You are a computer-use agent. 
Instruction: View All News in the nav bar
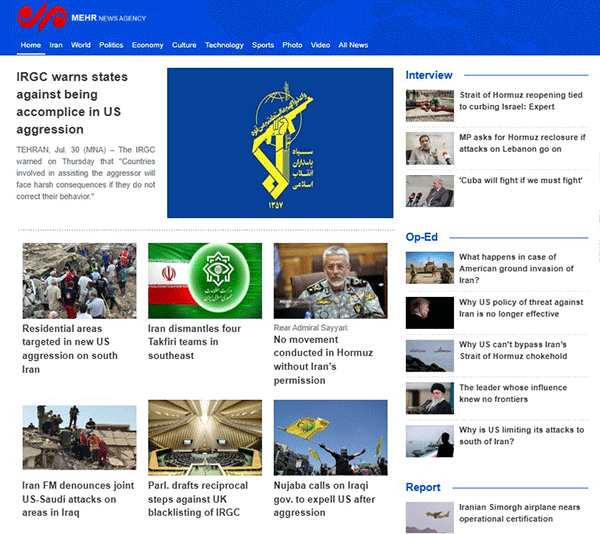[353, 45]
